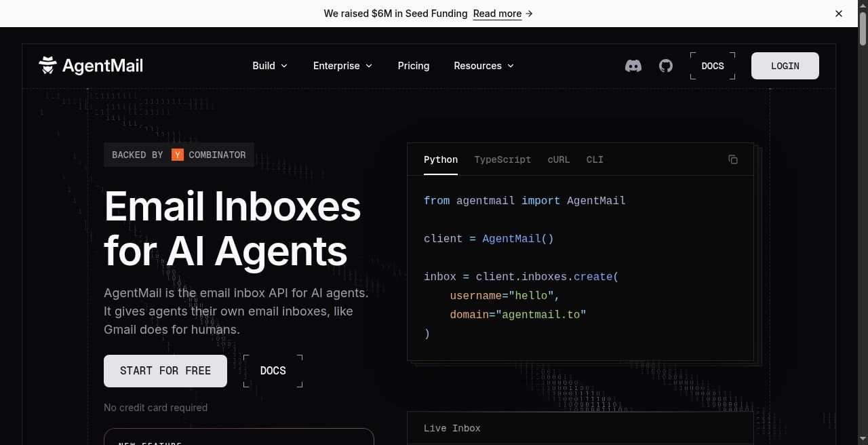Image resolution: width=868 pixels, height=445 pixels.
Task: Open the Discord community icon
Action: pos(633,66)
